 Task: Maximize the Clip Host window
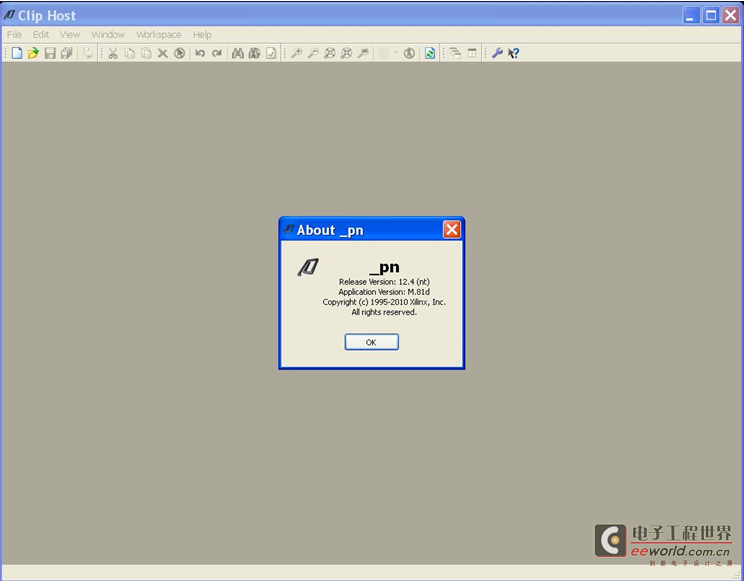point(711,16)
